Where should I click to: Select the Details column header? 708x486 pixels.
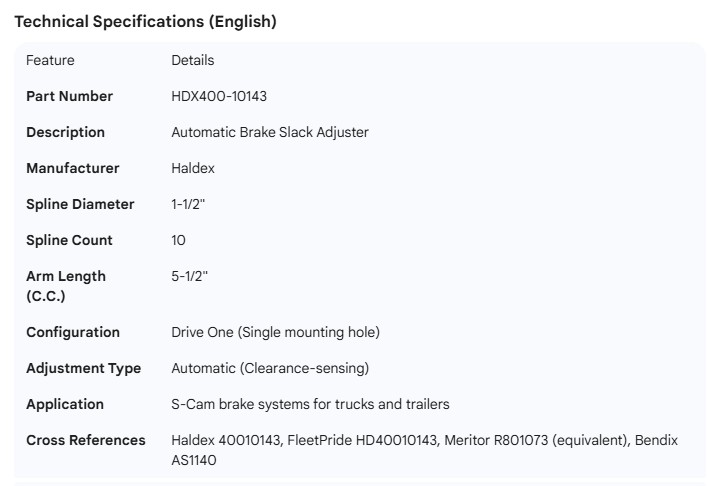(192, 60)
